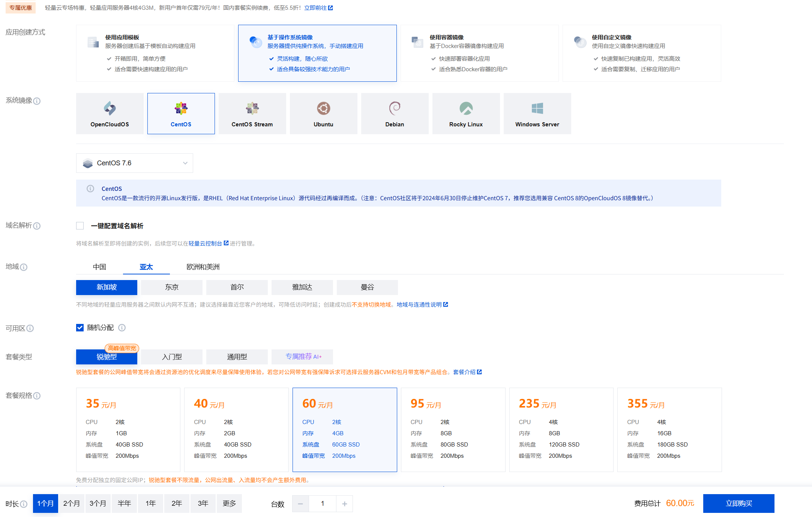This screenshot has height=517, width=812.
Task: Choose 使用容器镜像 creation method
Action: coord(479,53)
